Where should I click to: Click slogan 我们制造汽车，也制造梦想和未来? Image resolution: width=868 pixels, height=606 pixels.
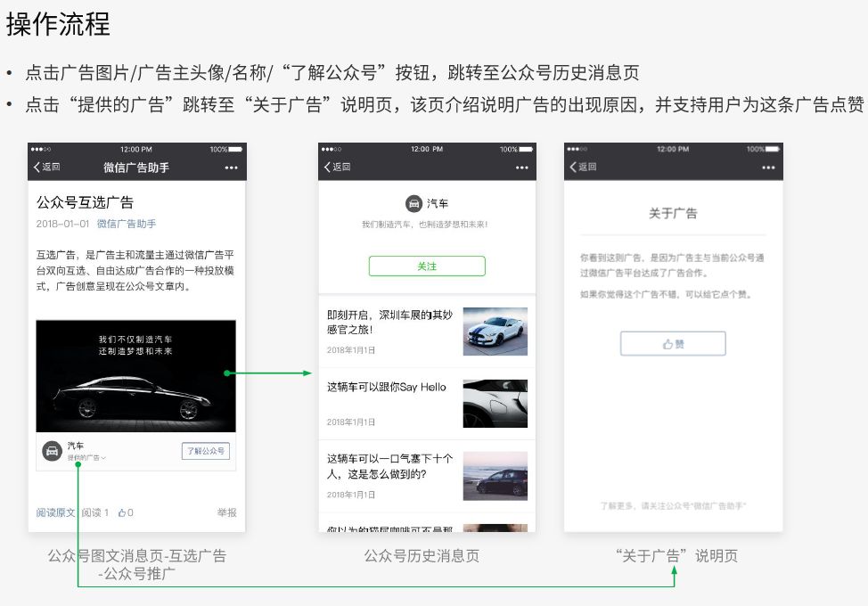[x=424, y=225]
